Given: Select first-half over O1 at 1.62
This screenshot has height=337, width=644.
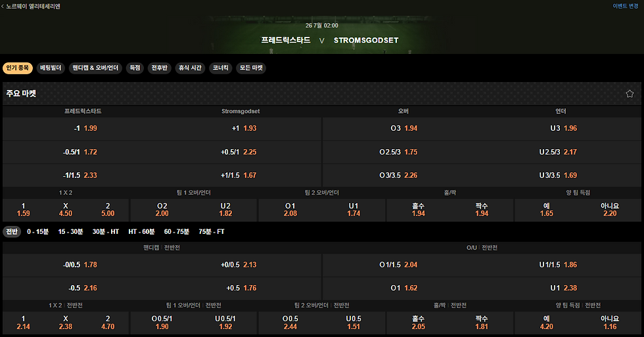Looking at the screenshot, I should [402, 288].
